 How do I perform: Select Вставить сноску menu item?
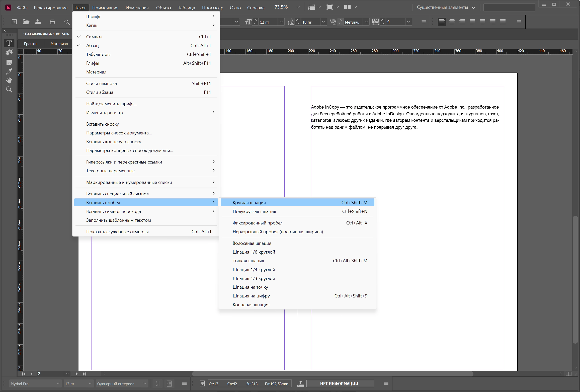(146, 124)
